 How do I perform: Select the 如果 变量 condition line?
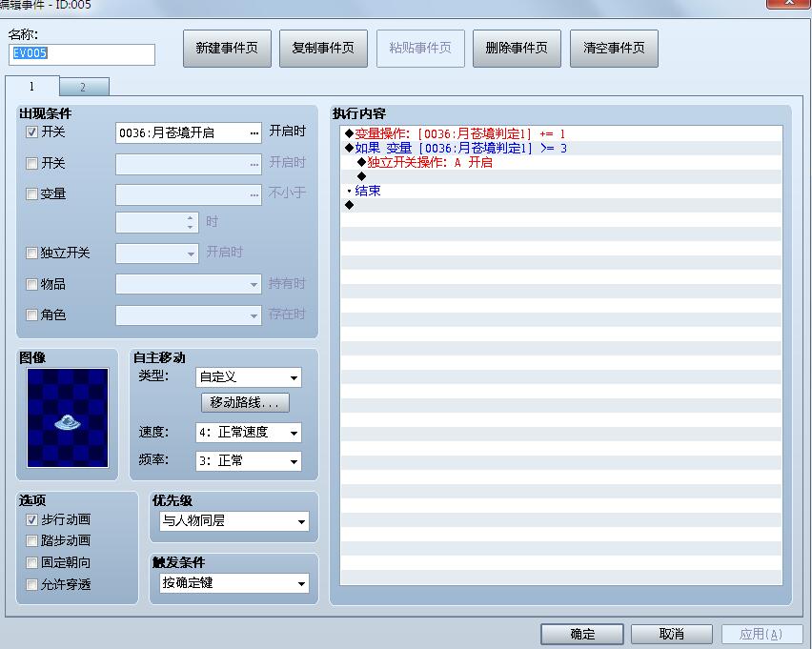(x=561, y=148)
